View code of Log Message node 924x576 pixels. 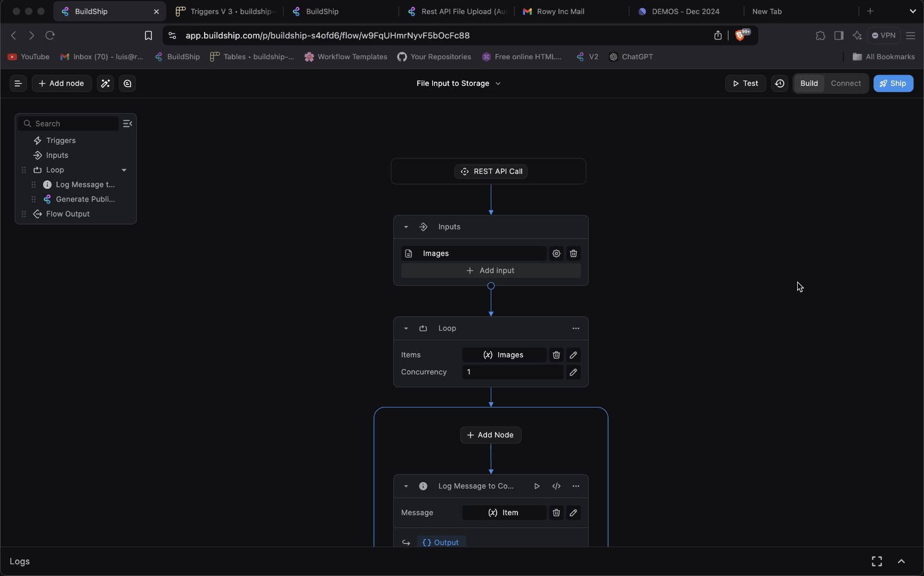[x=556, y=486]
